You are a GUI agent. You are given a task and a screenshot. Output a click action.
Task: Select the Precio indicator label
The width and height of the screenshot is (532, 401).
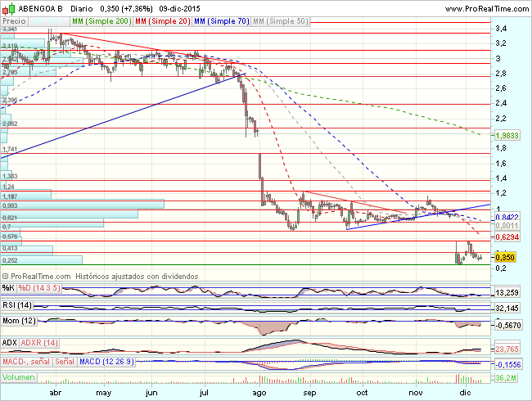click(x=14, y=21)
